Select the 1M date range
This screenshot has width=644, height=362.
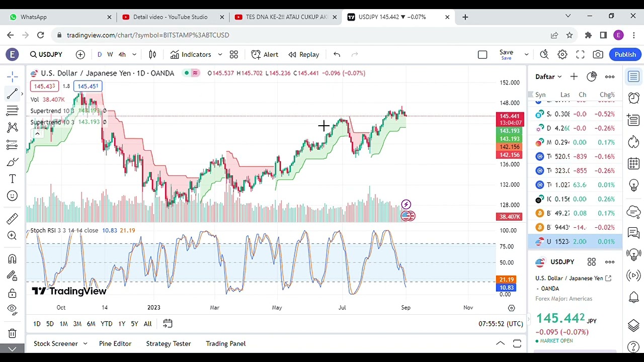(x=63, y=324)
